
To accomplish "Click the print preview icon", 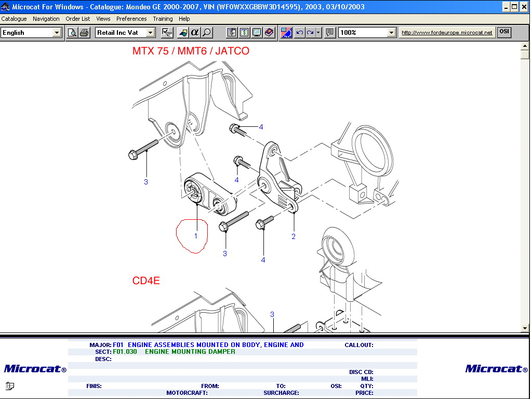I will (x=72, y=33).
